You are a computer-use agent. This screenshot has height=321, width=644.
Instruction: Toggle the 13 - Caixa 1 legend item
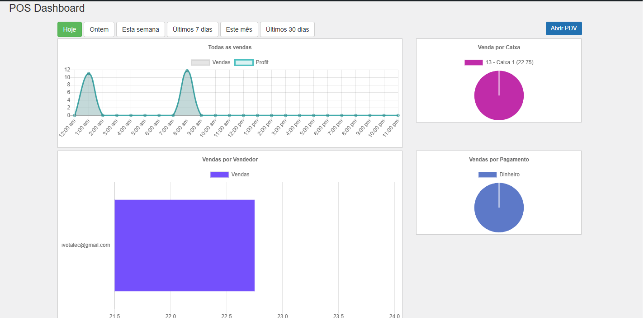click(x=499, y=62)
